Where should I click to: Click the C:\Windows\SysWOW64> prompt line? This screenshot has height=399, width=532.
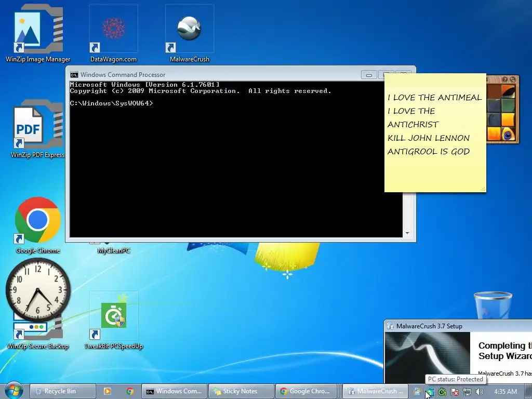pyautogui.click(x=112, y=103)
